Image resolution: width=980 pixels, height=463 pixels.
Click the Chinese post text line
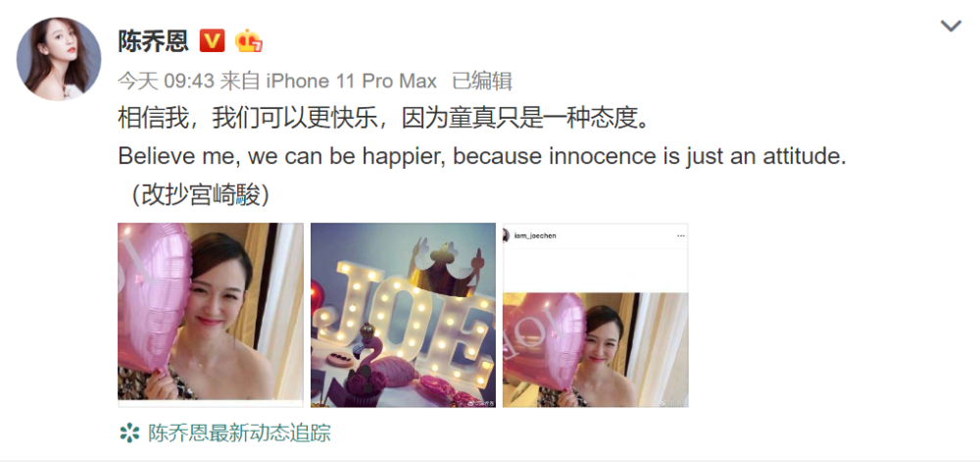[x=386, y=119]
